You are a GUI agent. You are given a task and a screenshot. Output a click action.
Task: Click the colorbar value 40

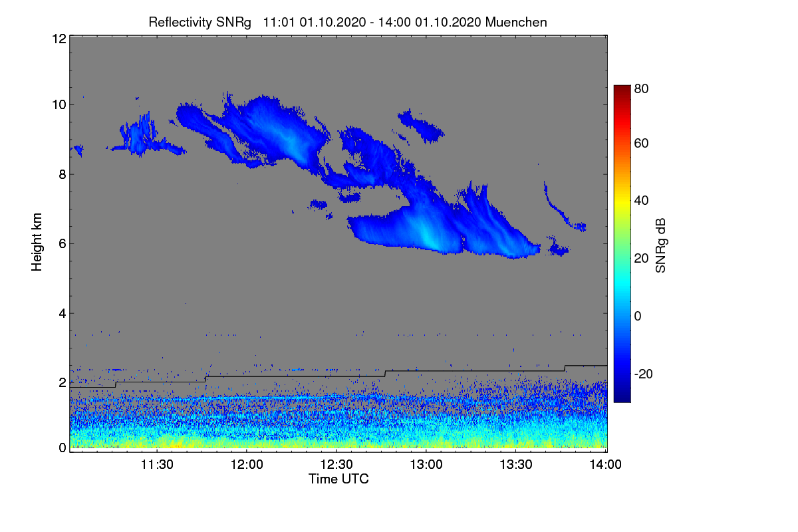pyautogui.click(x=642, y=200)
